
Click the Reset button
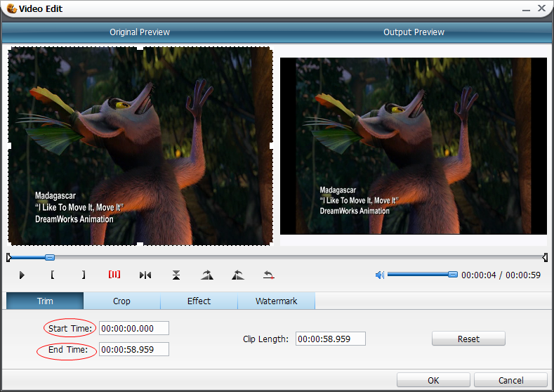pos(468,339)
